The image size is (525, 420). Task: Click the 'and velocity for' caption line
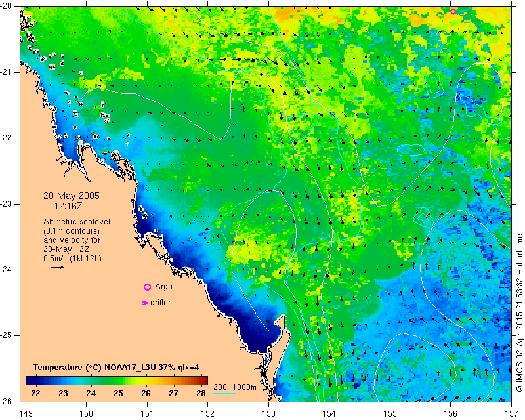coord(72,240)
